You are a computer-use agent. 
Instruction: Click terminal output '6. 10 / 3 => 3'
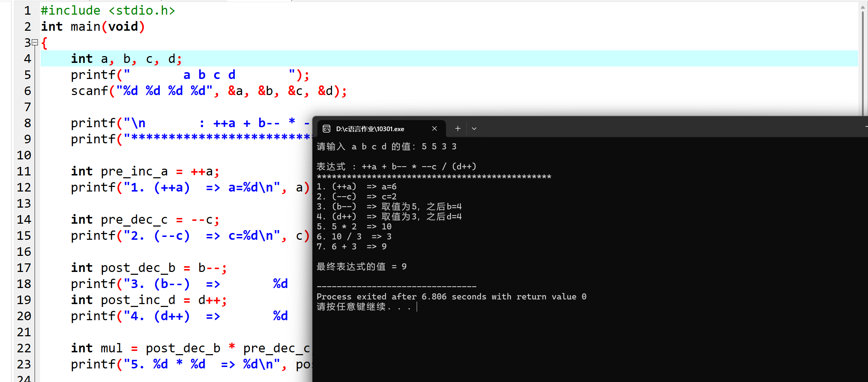354,237
